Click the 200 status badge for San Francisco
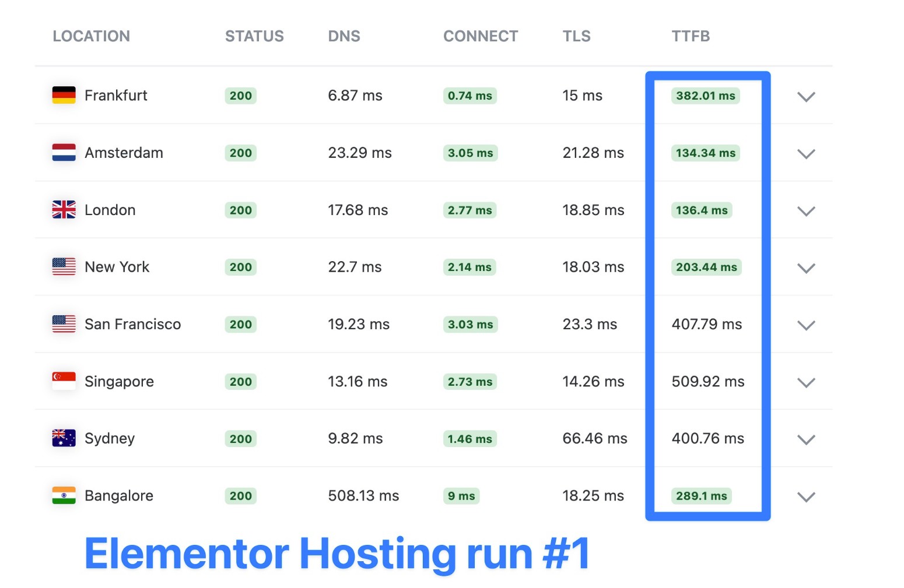The width and height of the screenshot is (904, 588). [x=241, y=324]
